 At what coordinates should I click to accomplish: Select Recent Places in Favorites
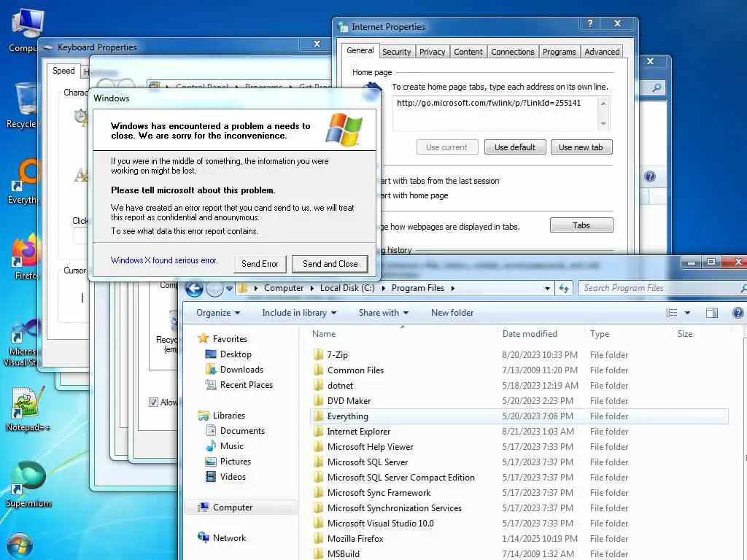click(x=246, y=385)
